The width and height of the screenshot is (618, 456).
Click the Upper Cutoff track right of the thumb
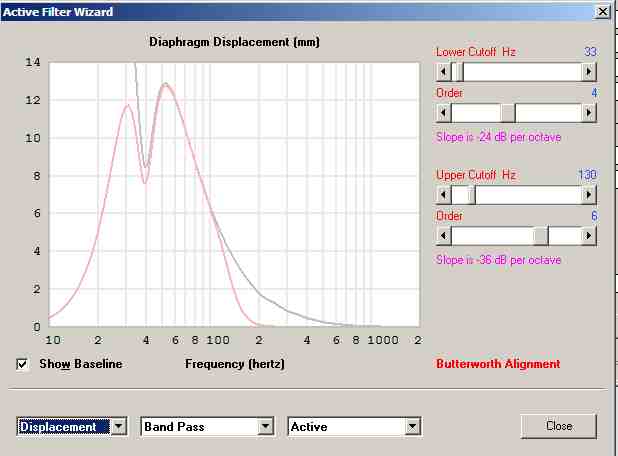pyautogui.click(x=529, y=195)
